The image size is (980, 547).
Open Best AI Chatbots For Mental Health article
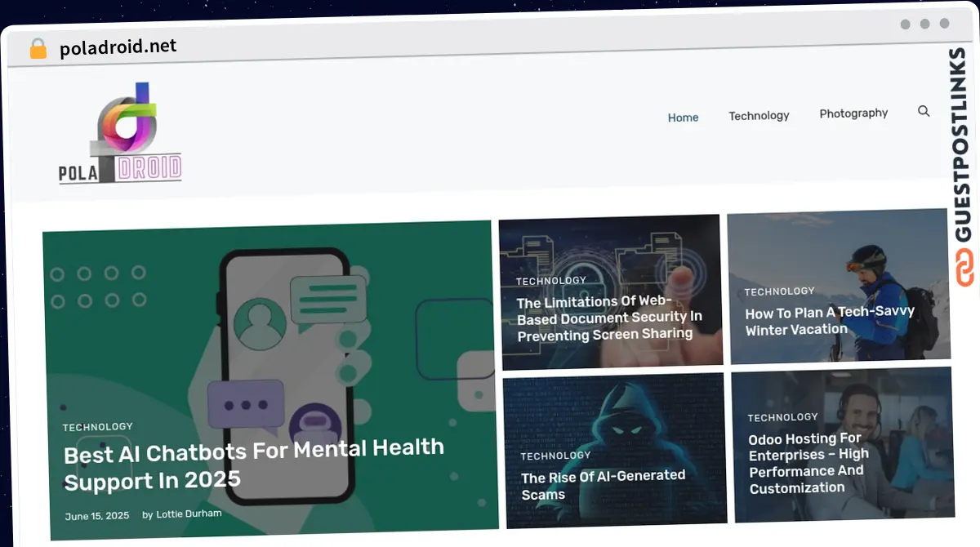tap(254, 463)
